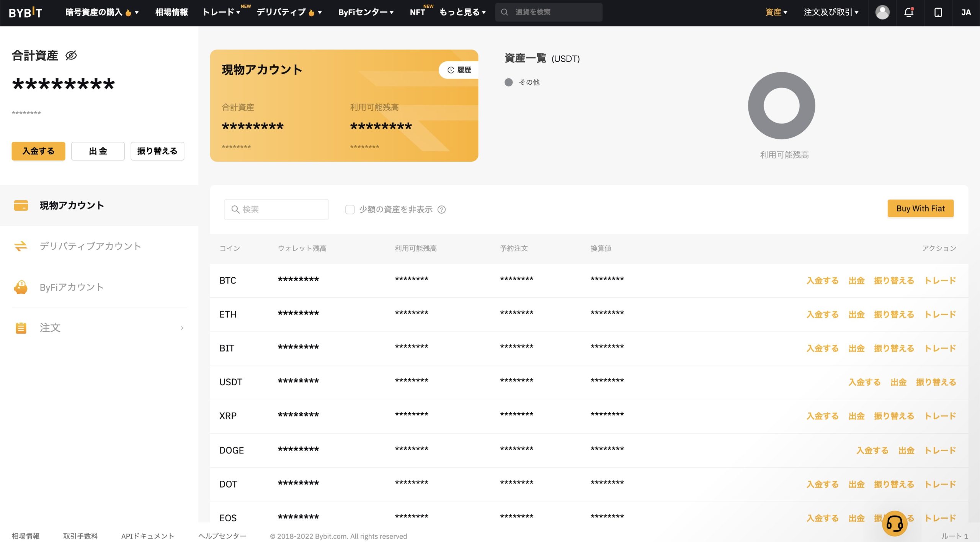This screenshot has height=542, width=980.
Task: Enable the 少額の資産を非表示 checkbox
Action: [350, 210]
